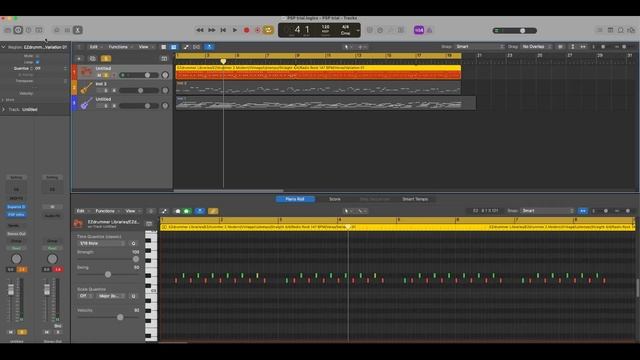Open the Piano Roll Functions menu
Viewport: 640px width, 360px height.
click(107, 211)
